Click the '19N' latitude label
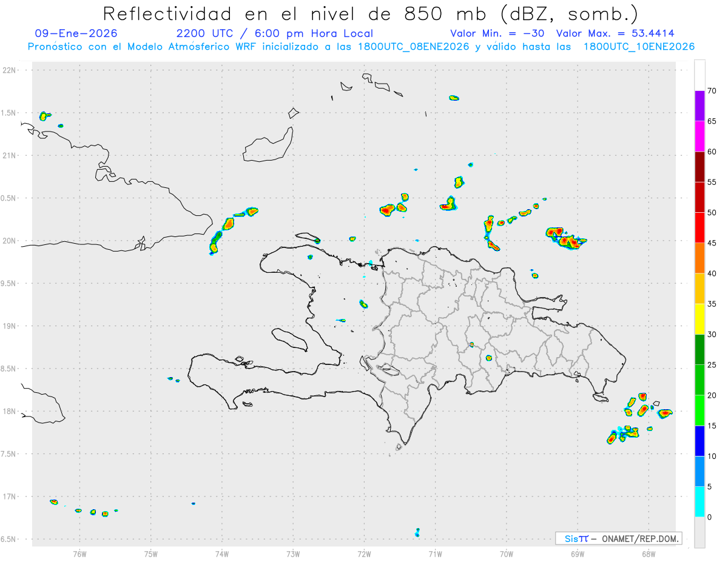728x562 pixels. point(9,326)
